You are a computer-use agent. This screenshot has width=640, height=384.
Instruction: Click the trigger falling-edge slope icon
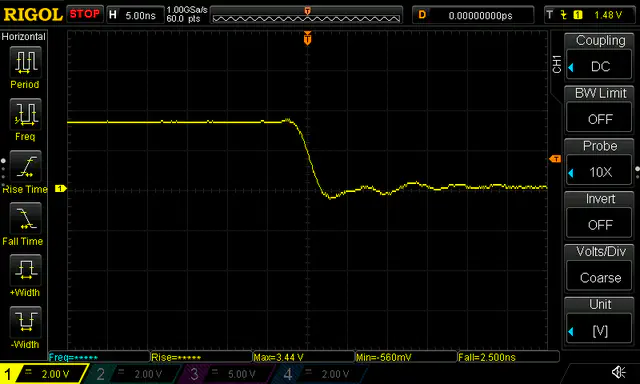pyautogui.click(x=564, y=15)
